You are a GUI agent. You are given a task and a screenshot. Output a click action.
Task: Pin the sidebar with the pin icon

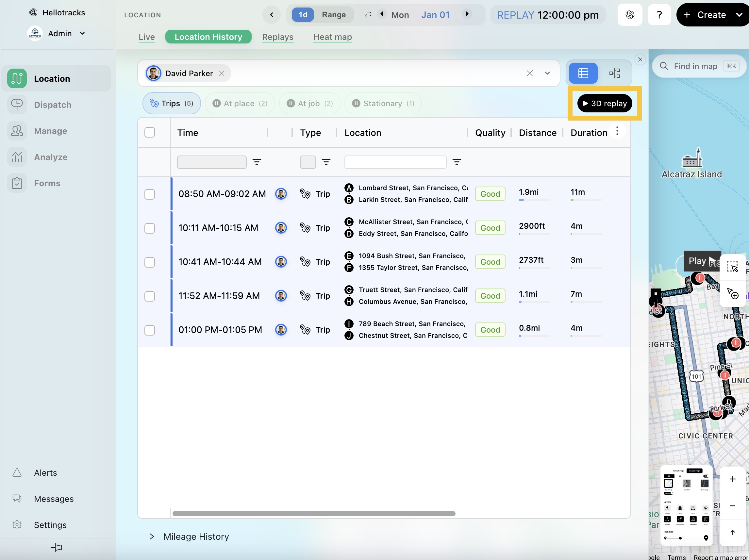(x=57, y=547)
